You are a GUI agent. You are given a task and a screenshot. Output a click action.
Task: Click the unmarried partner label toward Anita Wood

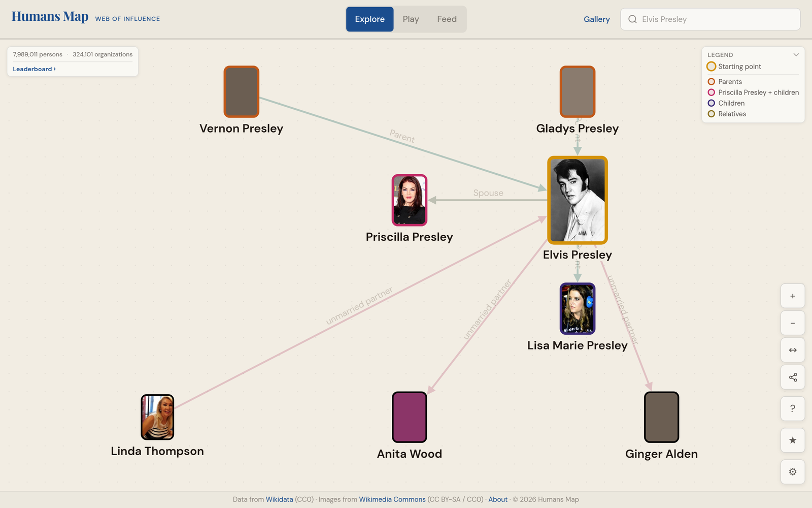coord(487,309)
